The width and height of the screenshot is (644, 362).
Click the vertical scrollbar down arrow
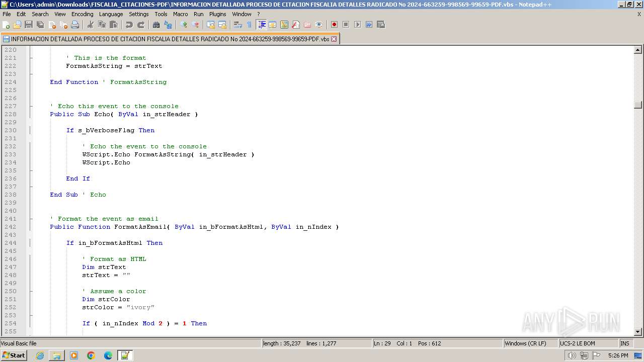pos(638,332)
